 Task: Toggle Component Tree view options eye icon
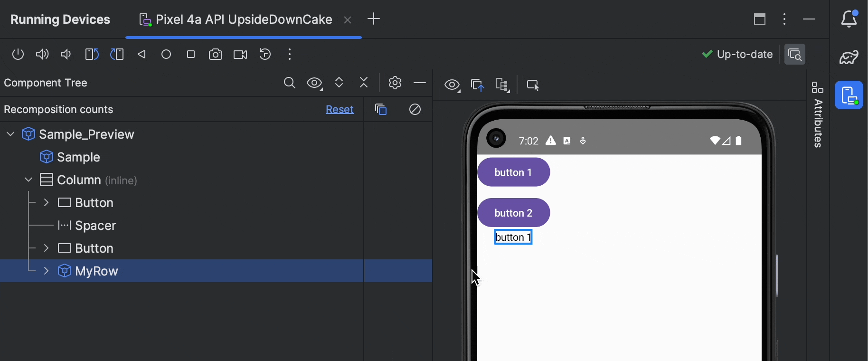[x=315, y=84]
